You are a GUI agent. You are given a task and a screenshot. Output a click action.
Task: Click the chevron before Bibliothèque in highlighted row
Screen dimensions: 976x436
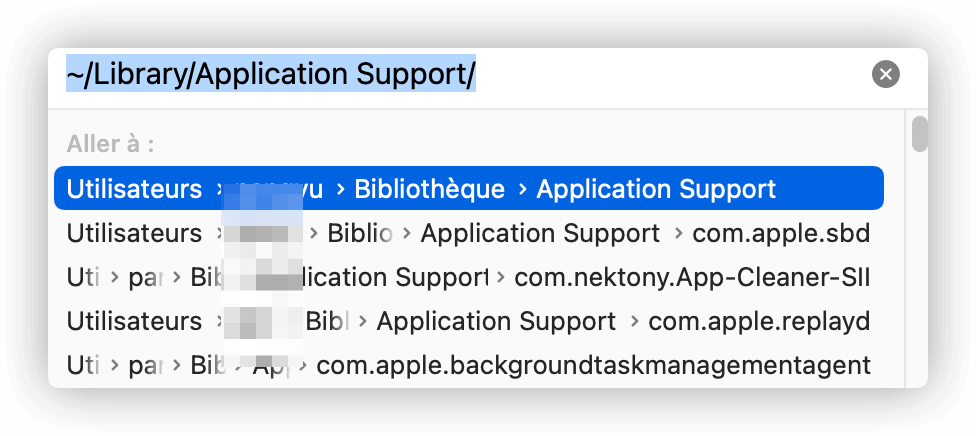click(x=341, y=189)
